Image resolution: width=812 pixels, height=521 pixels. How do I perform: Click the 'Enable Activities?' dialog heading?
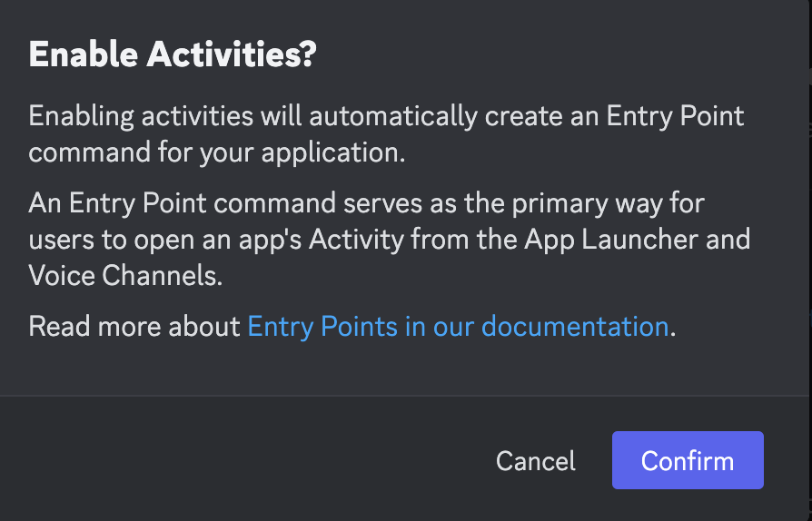coord(173,54)
